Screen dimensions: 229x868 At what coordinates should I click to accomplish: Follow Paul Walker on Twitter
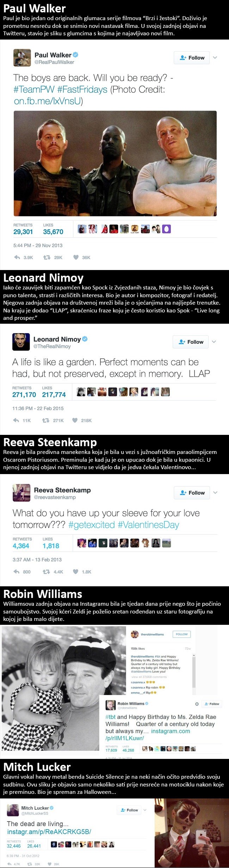pyautogui.click(x=192, y=58)
